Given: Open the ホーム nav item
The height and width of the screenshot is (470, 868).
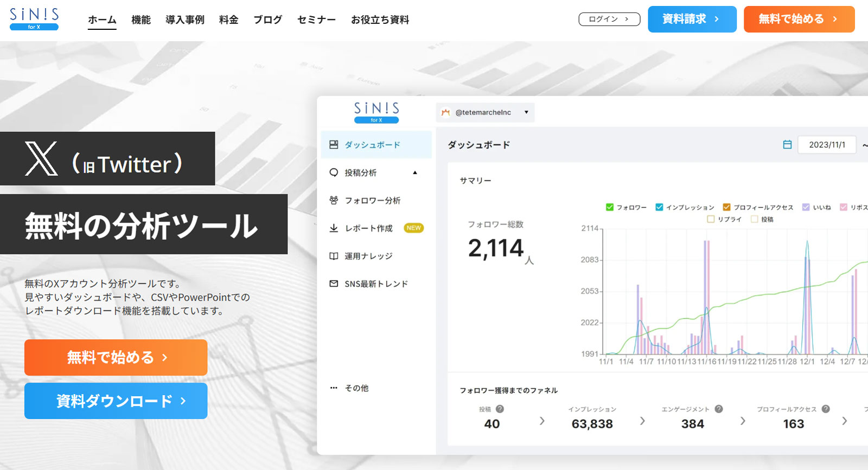Looking at the screenshot, I should pyautogui.click(x=102, y=20).
